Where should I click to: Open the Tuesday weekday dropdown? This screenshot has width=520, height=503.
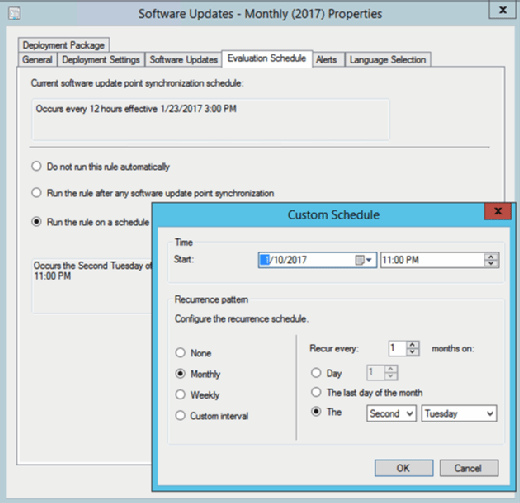(459, 414)
